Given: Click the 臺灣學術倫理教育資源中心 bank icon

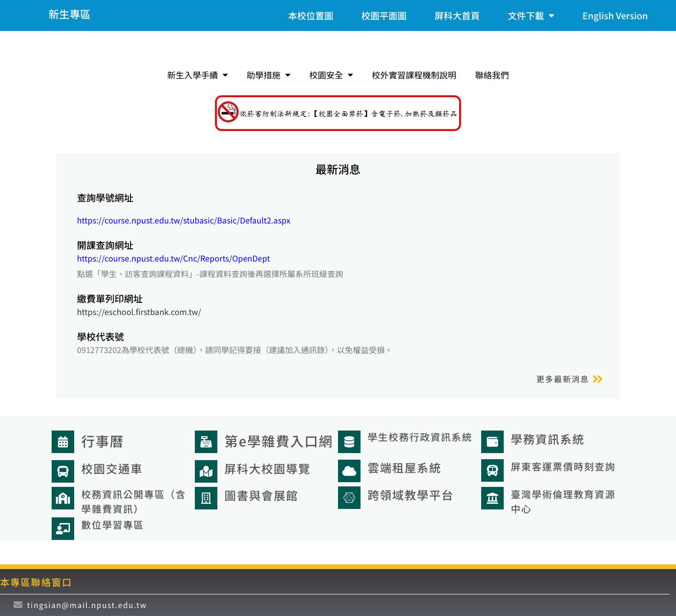Looking at the screenshot, I should coord(492,498).
